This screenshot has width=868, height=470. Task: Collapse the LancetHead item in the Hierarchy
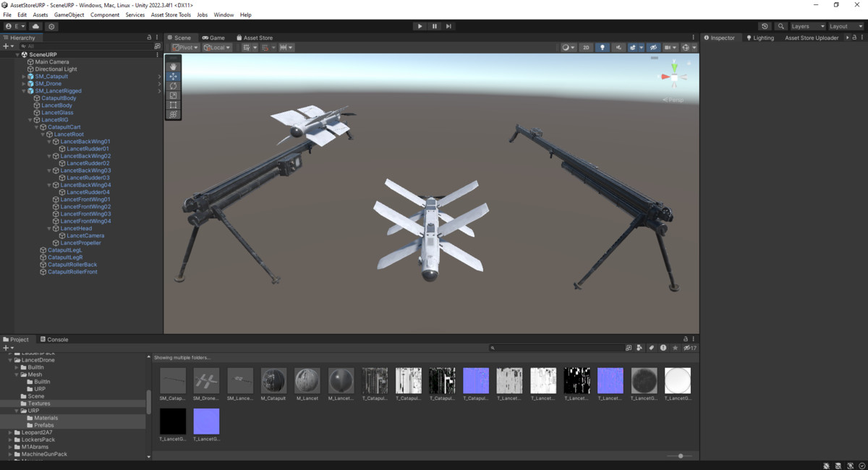click(49, 228)
